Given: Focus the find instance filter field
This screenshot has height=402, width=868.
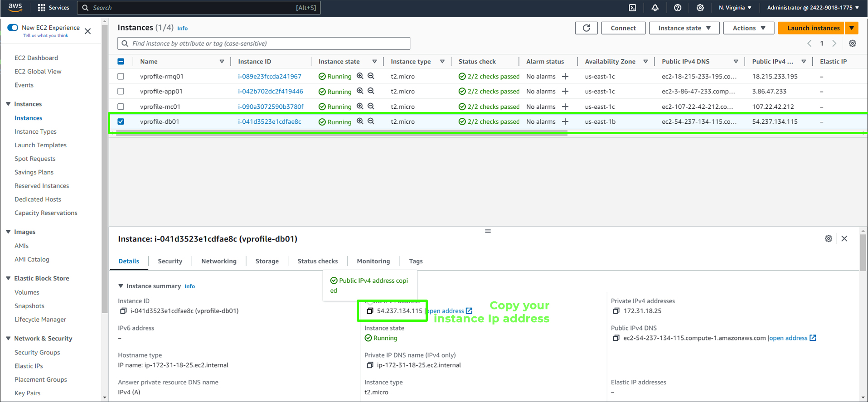Looking at the screenshot, I should (x=264, y=44).
